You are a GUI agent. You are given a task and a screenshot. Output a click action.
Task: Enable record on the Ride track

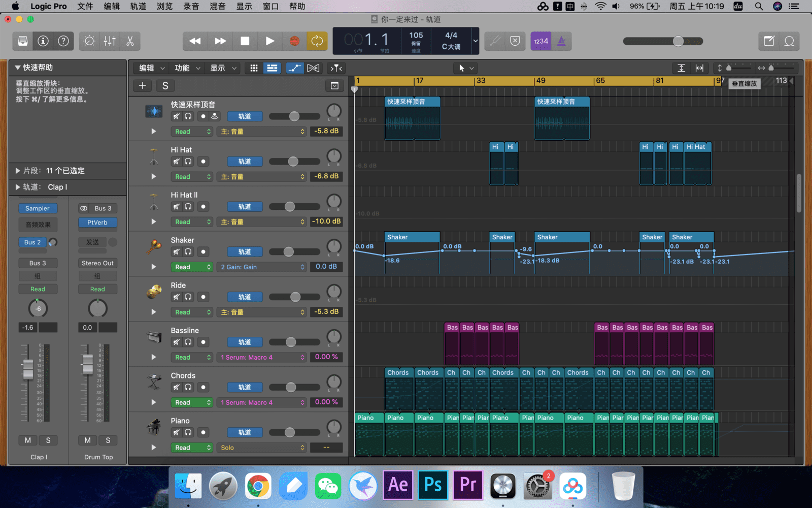203,297
